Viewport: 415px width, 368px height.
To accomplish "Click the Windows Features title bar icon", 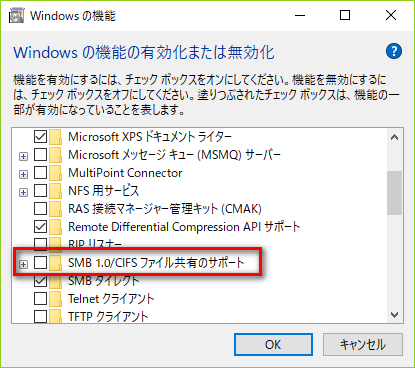I will click(x=17, y=16).
